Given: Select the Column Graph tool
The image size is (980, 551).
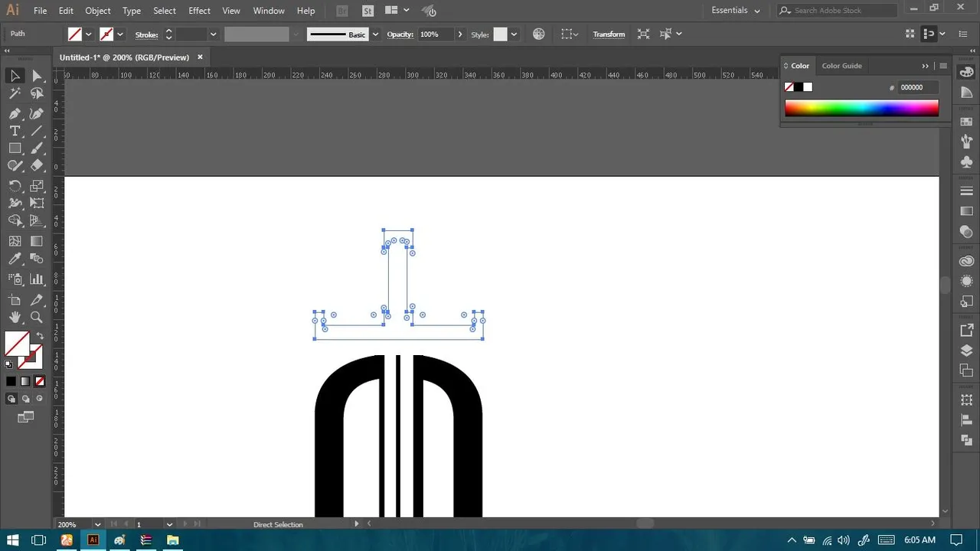Looking at the screenshot, I should tap(36, 279).
